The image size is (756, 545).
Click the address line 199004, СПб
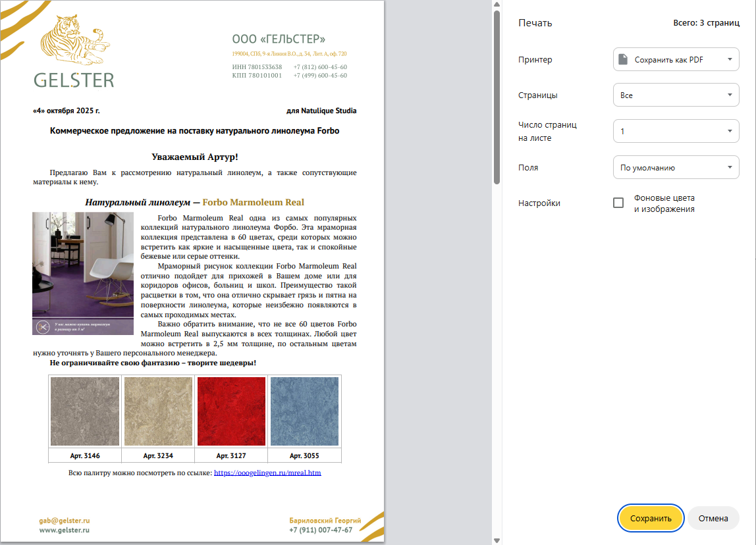pyautogui.click(x=289, y=54)
